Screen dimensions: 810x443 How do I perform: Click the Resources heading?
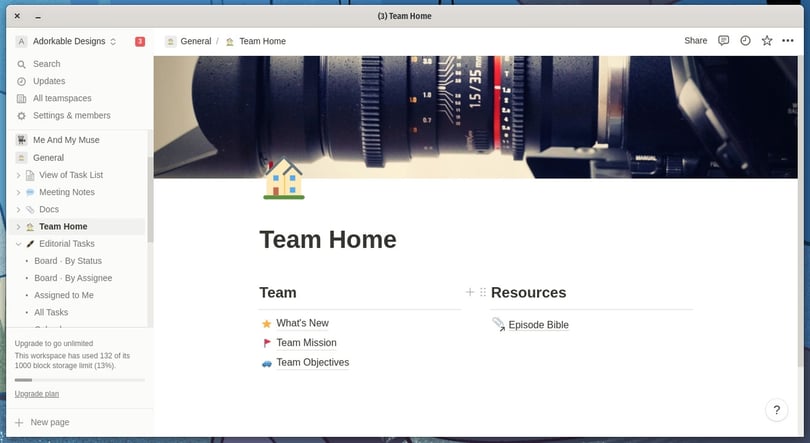(x=528, y=293)
